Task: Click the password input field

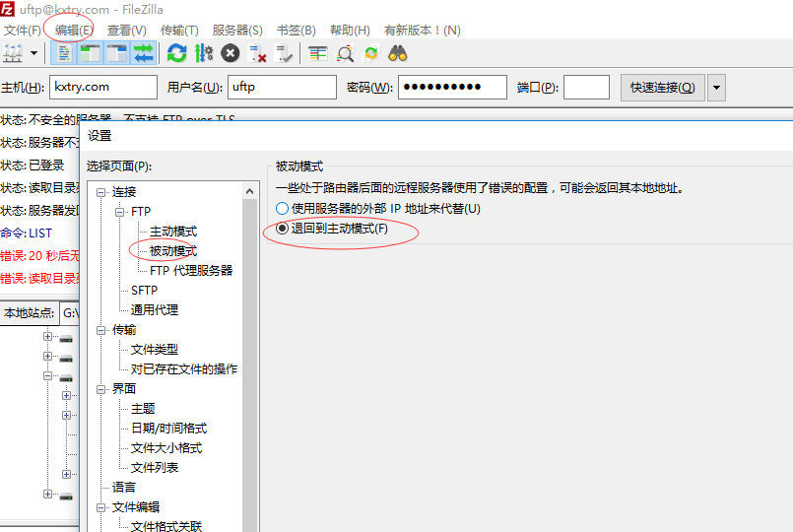Action: coord(452,87)
